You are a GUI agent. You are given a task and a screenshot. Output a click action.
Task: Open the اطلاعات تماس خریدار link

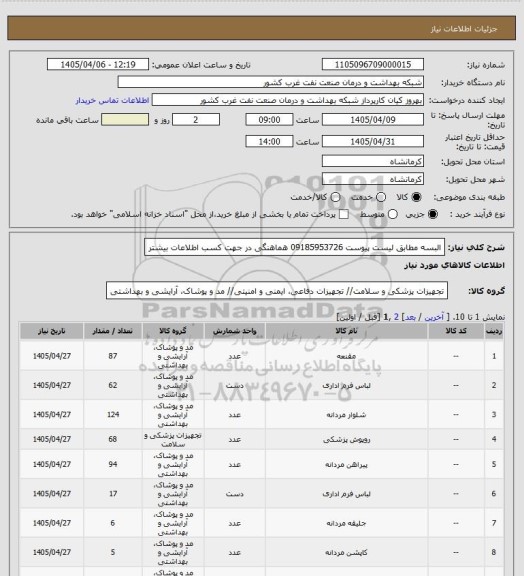(112, 100)
